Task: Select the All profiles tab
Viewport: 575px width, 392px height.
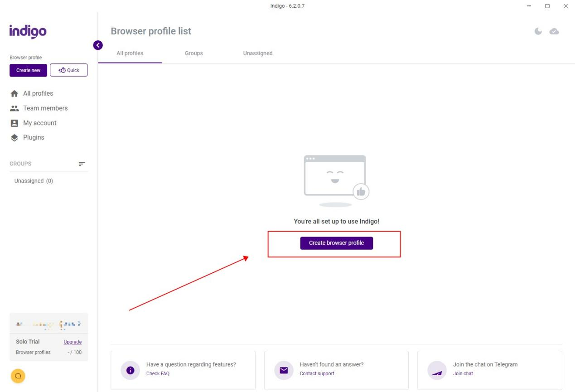Action: [130, 53]
